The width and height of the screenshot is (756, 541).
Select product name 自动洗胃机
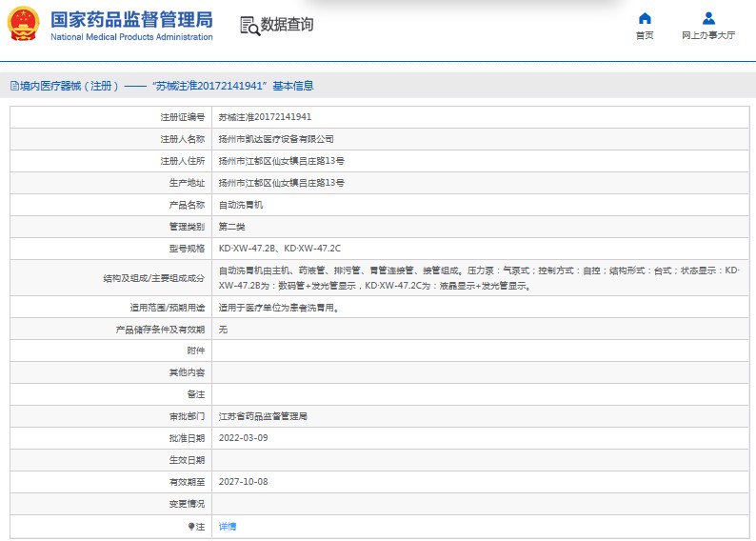pyautogui.click(x=241, y=205)
